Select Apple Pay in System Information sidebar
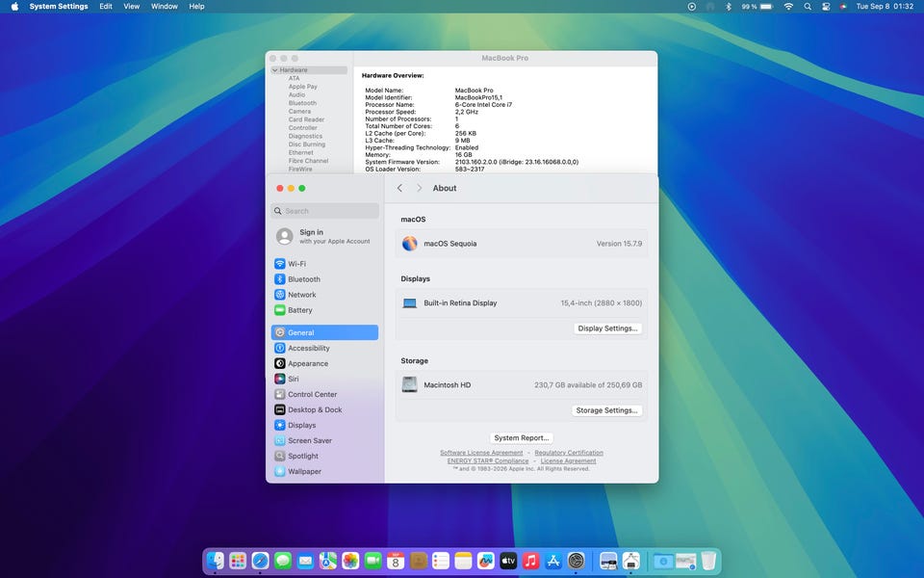 [x=303, y=87]
